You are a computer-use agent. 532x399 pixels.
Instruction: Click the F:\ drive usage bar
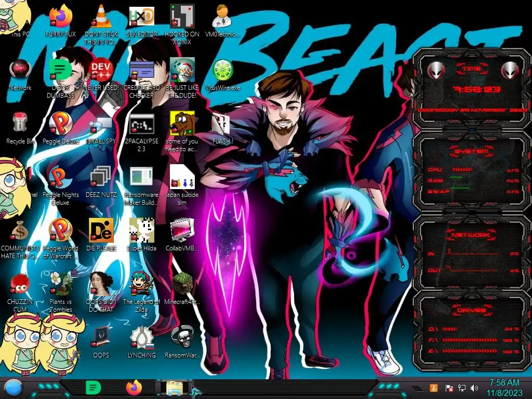470,340
